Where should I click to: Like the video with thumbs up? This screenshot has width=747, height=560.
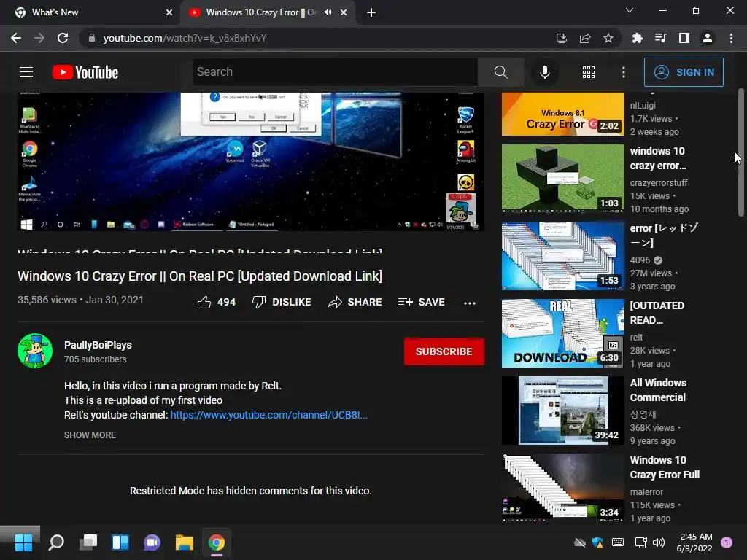coord(216,302)
